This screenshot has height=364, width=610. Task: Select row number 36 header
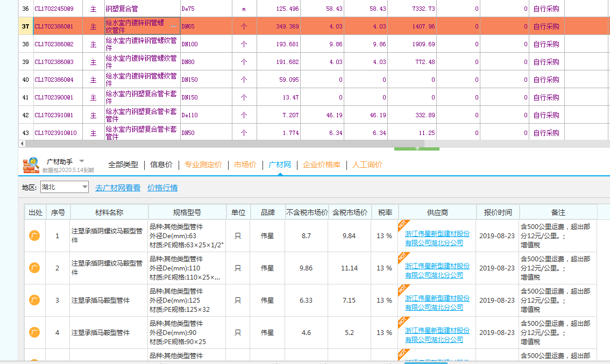[x=26, y=9]
